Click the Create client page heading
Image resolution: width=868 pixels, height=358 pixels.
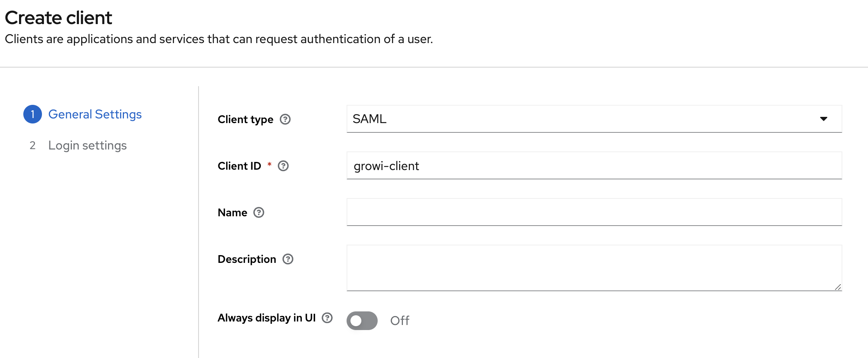click(x=58, y=18)
